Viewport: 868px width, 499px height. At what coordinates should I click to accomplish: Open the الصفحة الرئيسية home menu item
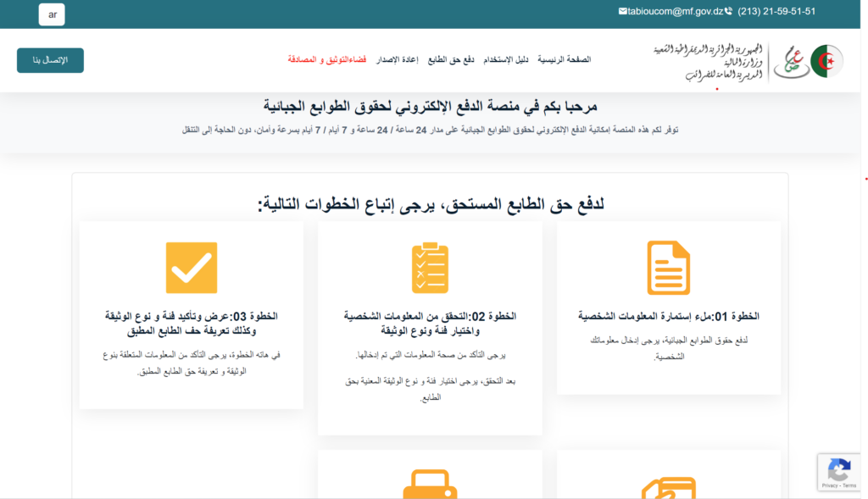(x=564, y=60)
